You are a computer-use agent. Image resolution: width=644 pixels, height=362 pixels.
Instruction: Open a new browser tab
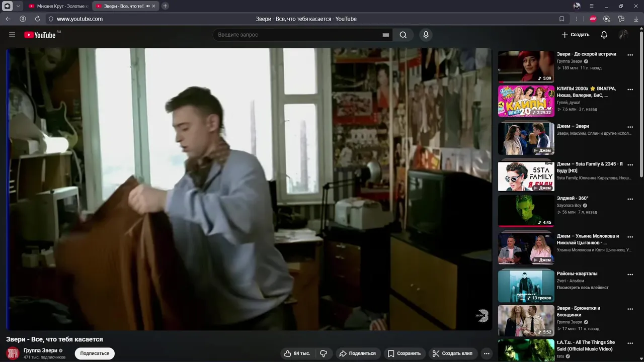[165, 6]
